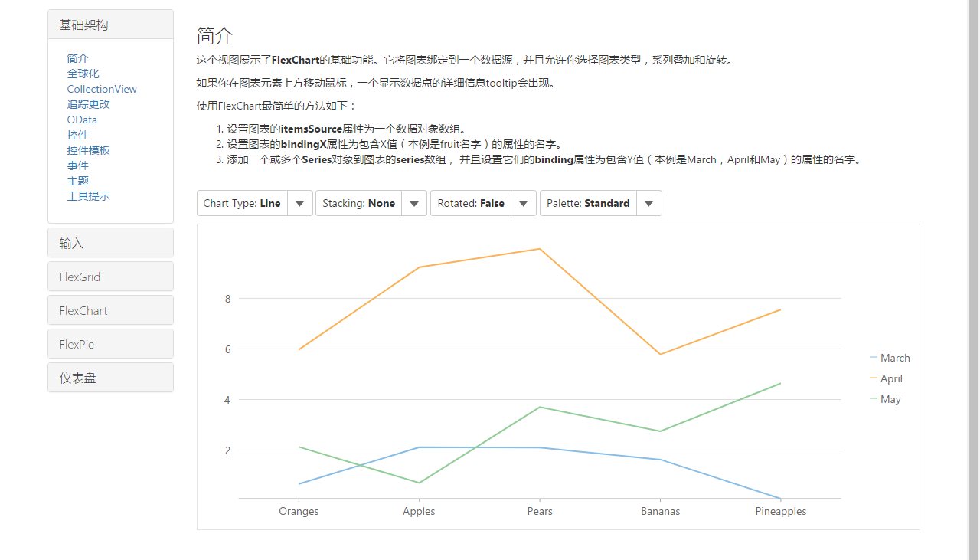
Task: Open the 工具提示 link
Action: pos(88,196)
